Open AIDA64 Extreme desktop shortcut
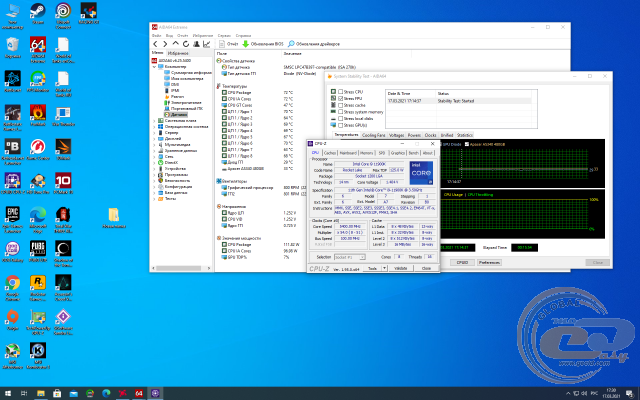The image size is (640, 400). click(x=38, y=49)
